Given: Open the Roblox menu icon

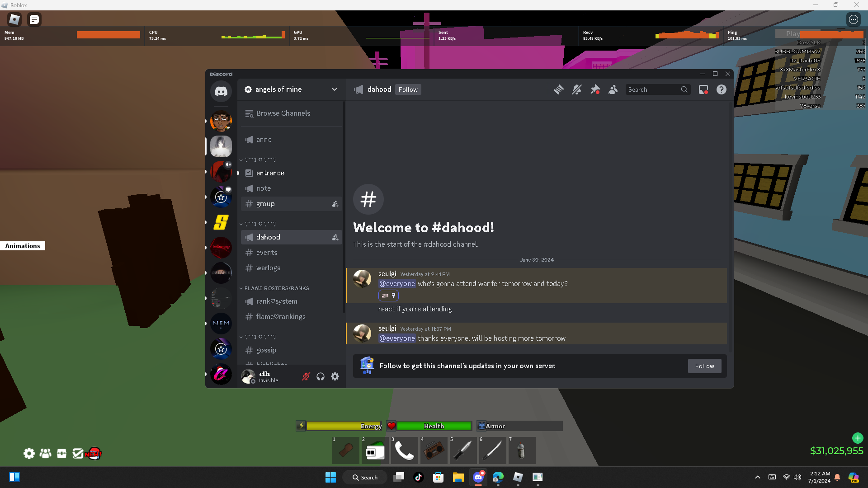Looking at the screenshot, I should [x=14, y=19].
